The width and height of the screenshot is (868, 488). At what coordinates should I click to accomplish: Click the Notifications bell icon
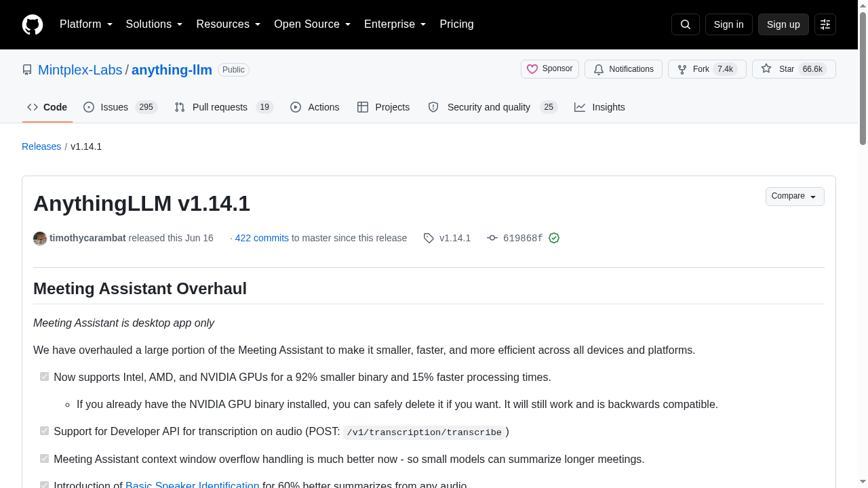pyautogui.click(x=599, y=69)
